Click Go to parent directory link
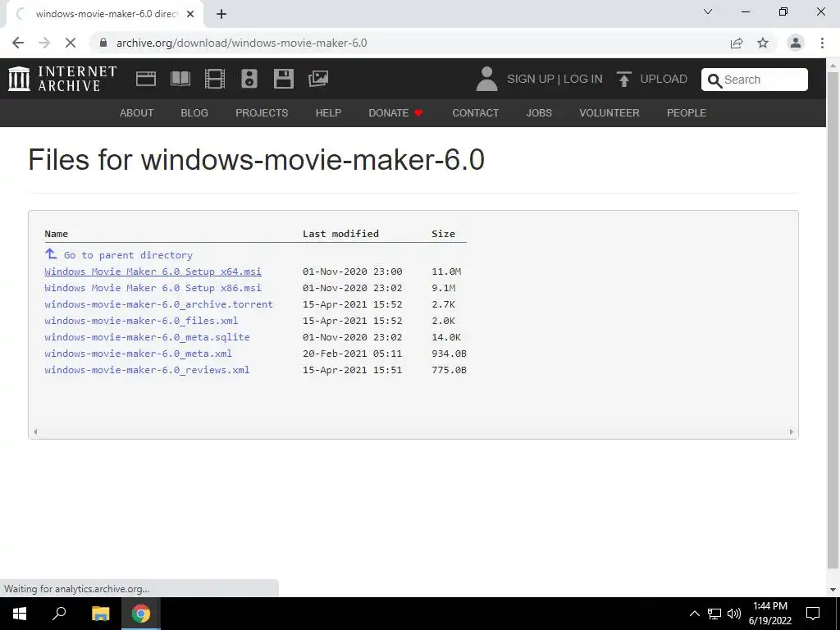 pyautogui.click(x=128, y=255)
